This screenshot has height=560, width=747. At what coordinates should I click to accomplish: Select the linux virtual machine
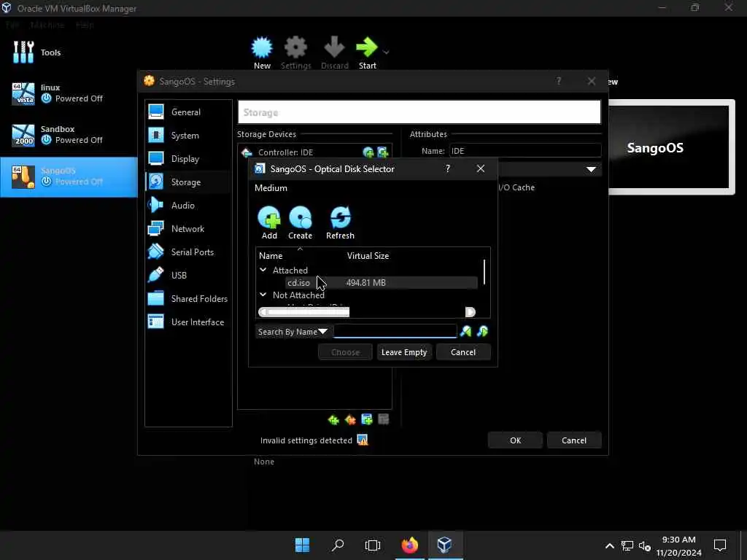coord(69,93)
